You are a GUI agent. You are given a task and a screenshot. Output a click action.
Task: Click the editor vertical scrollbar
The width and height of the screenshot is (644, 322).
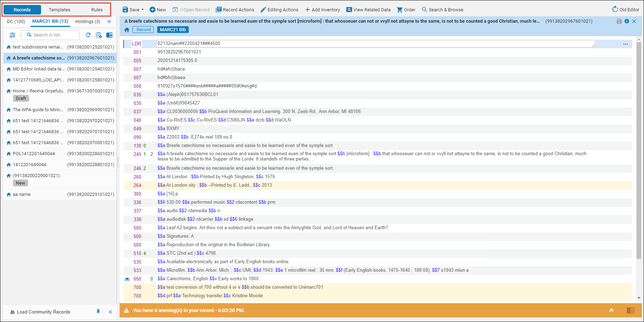point(639,151)
